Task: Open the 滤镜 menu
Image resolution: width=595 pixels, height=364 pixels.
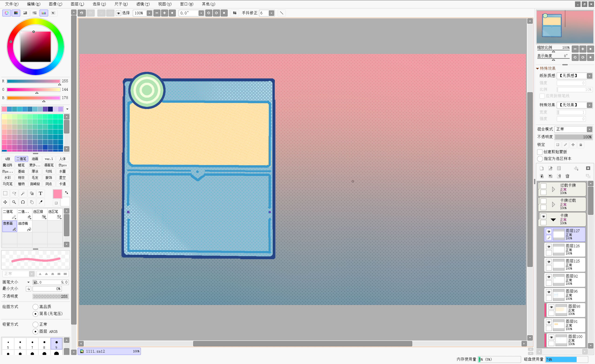Action: [x=143, y=4]
